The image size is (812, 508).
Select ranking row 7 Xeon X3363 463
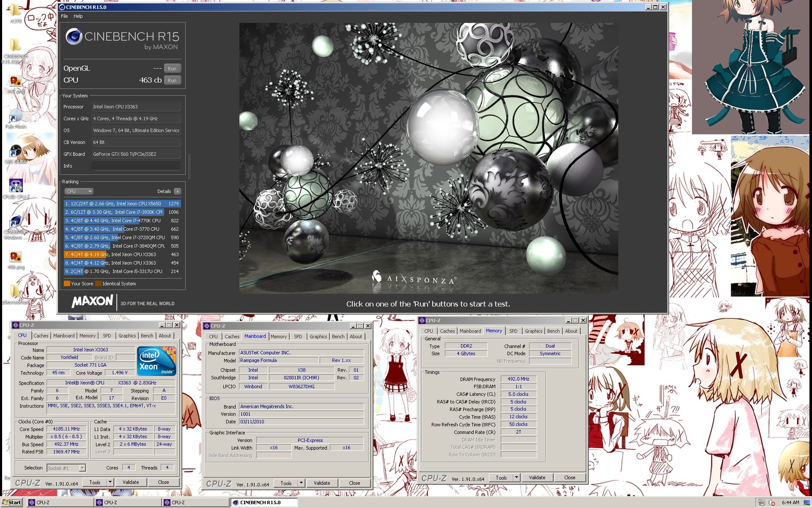[x=122, y=254]
